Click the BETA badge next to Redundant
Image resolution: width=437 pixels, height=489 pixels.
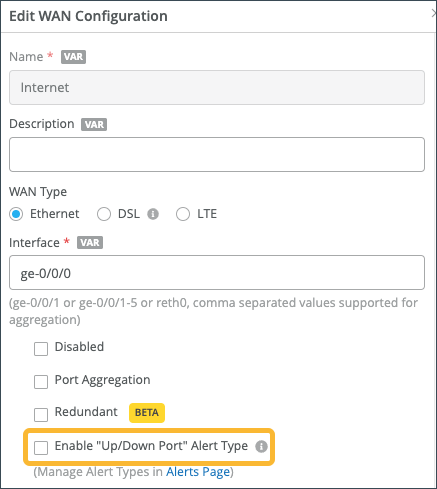pyautogui.click(x=147, y=413)
